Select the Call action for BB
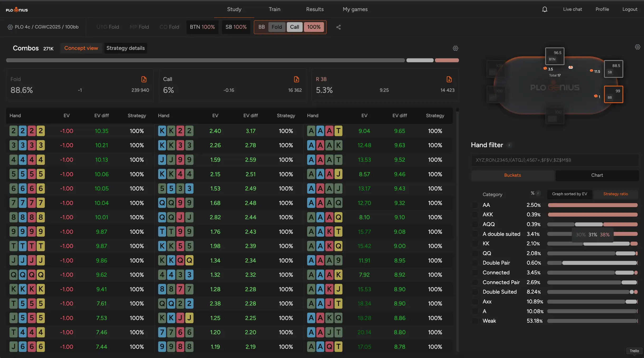 point(294,27)
